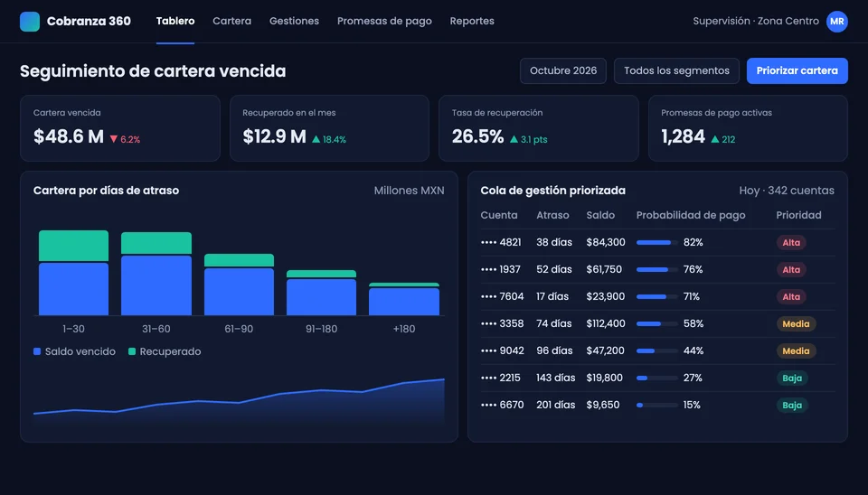Click the green recovered segment of 1–30 bar
The height and width of the screenshot is (495, 868).
pos(73,246)
